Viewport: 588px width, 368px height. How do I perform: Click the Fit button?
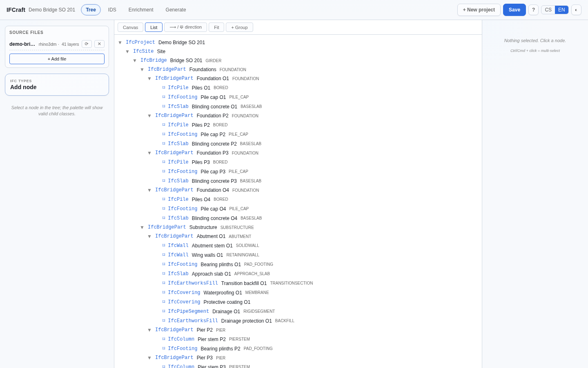pyautogui.click(x=216, y=27)
